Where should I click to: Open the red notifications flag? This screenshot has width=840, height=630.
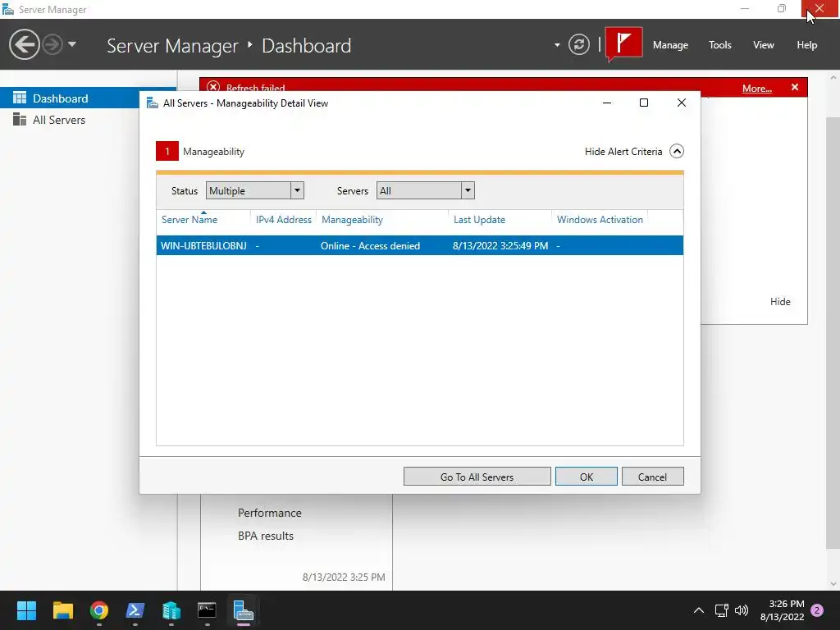(624, 43)
